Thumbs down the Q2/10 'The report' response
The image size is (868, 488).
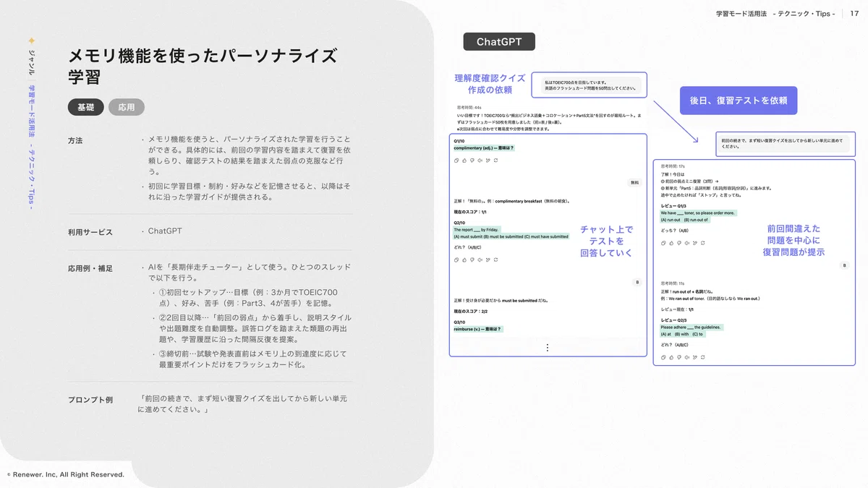pos(472,260)
